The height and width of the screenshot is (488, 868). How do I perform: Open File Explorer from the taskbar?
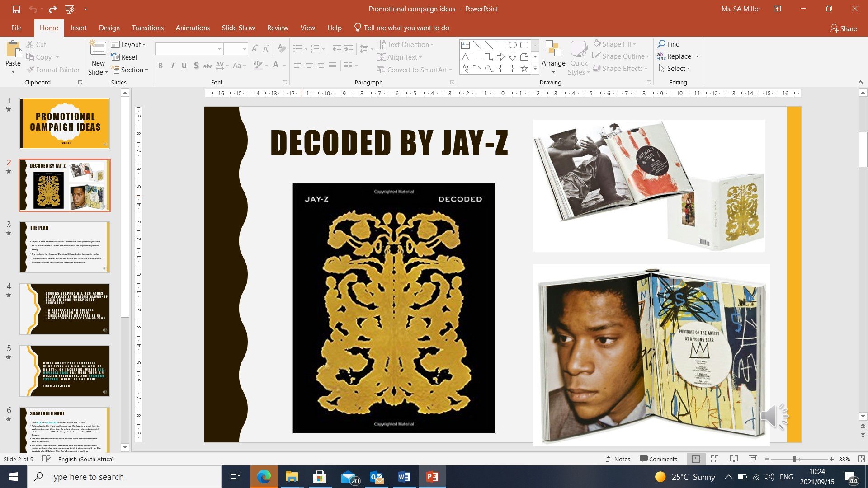(292, 477)
